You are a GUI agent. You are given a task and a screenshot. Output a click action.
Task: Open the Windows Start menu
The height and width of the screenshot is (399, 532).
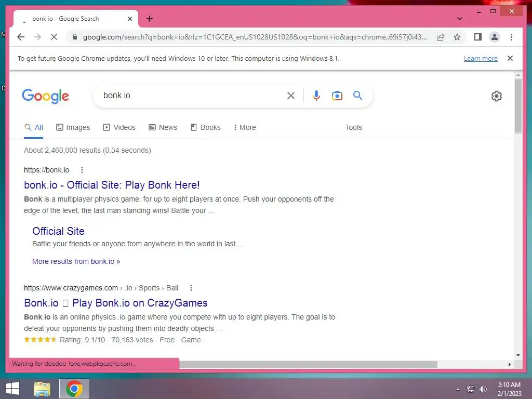pos(12,389)
